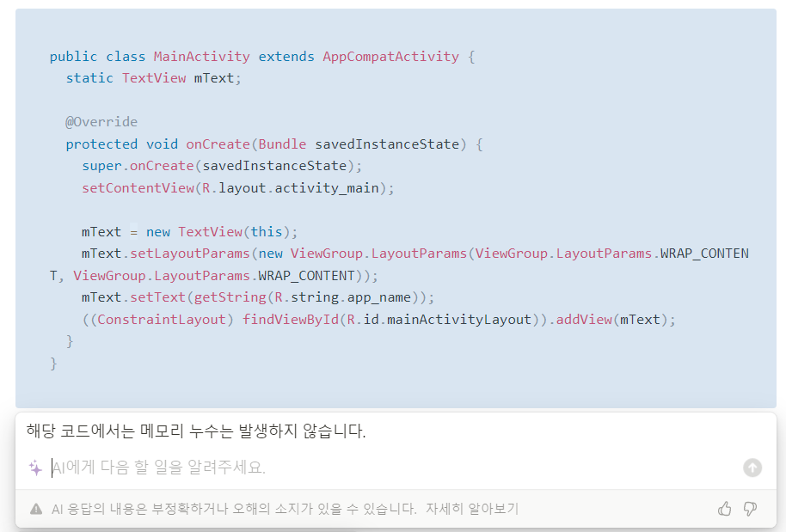Screen dimensions: 786x532
Task: Click the 'mText.setText(getString(R.string.app_name));' line
Action: [258, 297]
